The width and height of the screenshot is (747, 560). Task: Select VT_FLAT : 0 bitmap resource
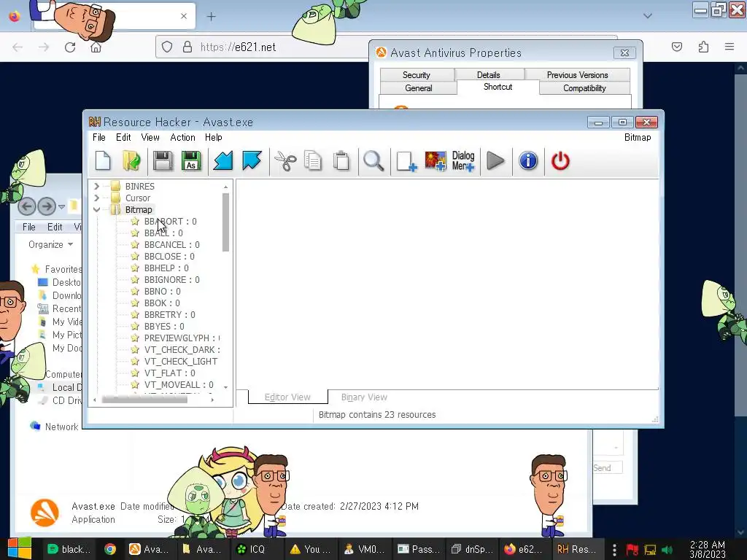(169, 373)
